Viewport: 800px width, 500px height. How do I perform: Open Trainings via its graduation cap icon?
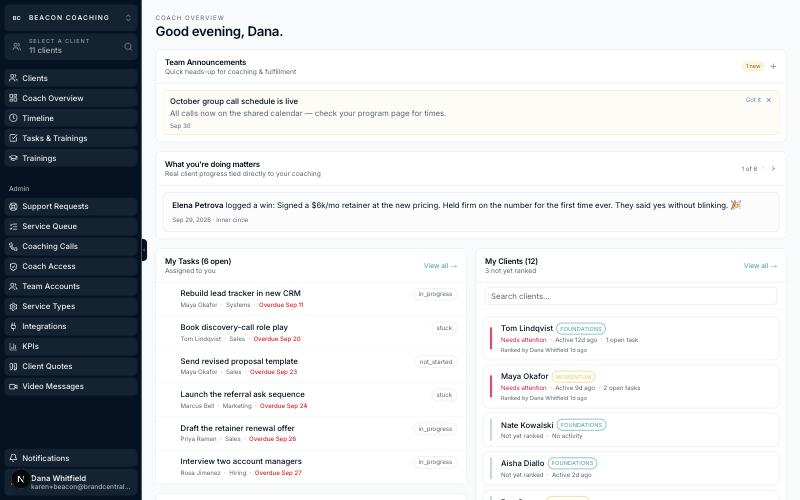pos(13,158)
